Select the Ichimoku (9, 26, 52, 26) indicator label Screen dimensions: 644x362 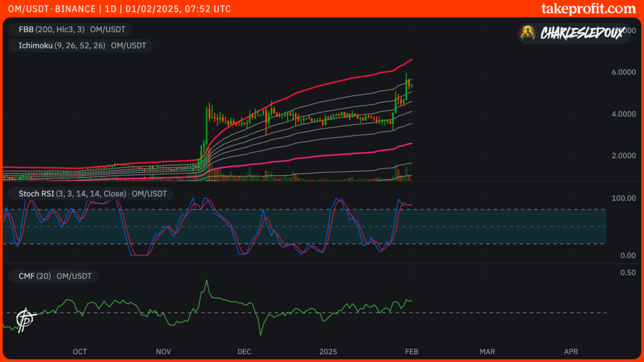coord(79,45)
